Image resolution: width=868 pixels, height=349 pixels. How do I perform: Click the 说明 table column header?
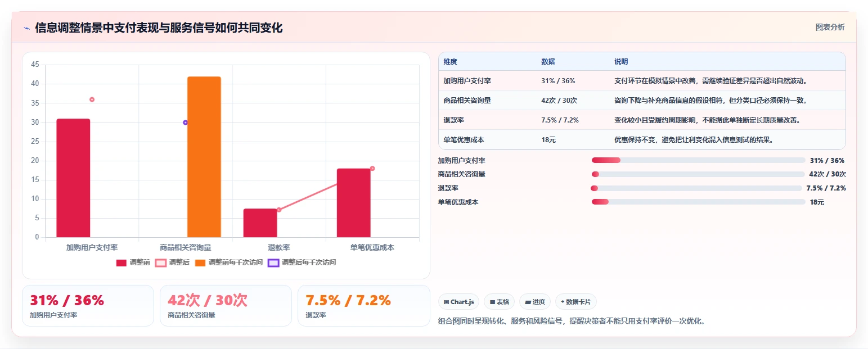coord(621,61)
